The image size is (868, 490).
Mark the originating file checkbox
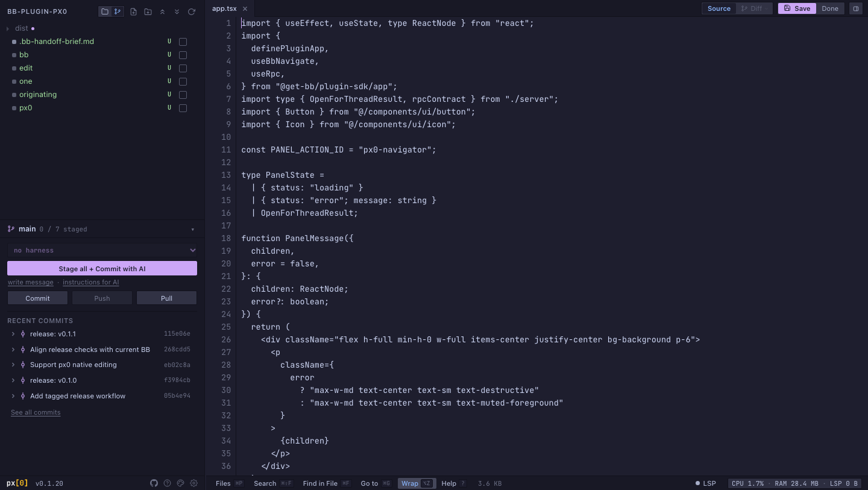(x=183, y=95)
